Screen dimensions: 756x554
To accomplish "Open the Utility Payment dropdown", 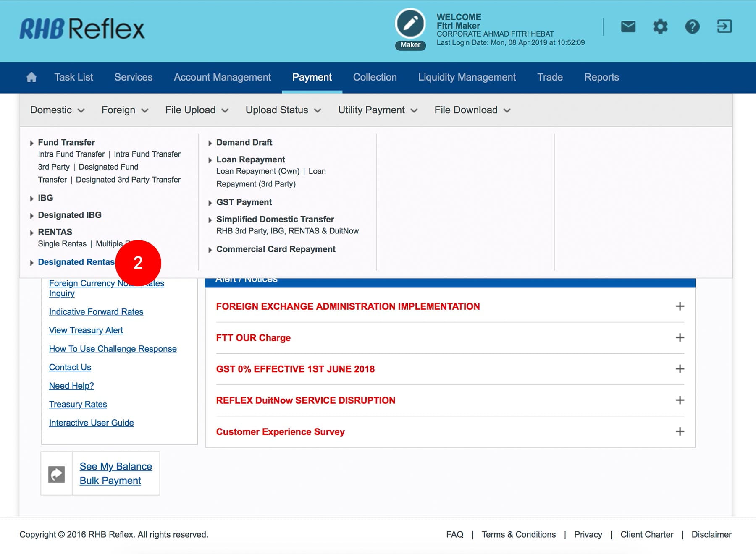I will point(378,110).
